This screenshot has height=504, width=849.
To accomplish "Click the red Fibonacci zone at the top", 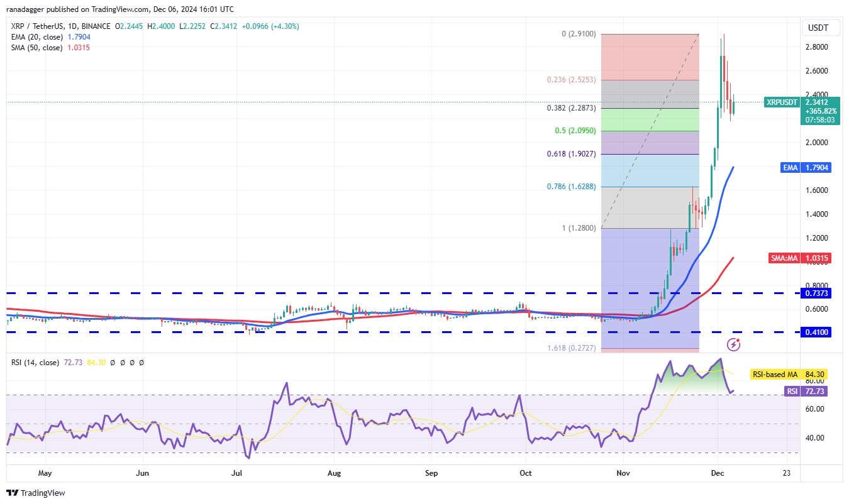I will [x=649, y=57].
